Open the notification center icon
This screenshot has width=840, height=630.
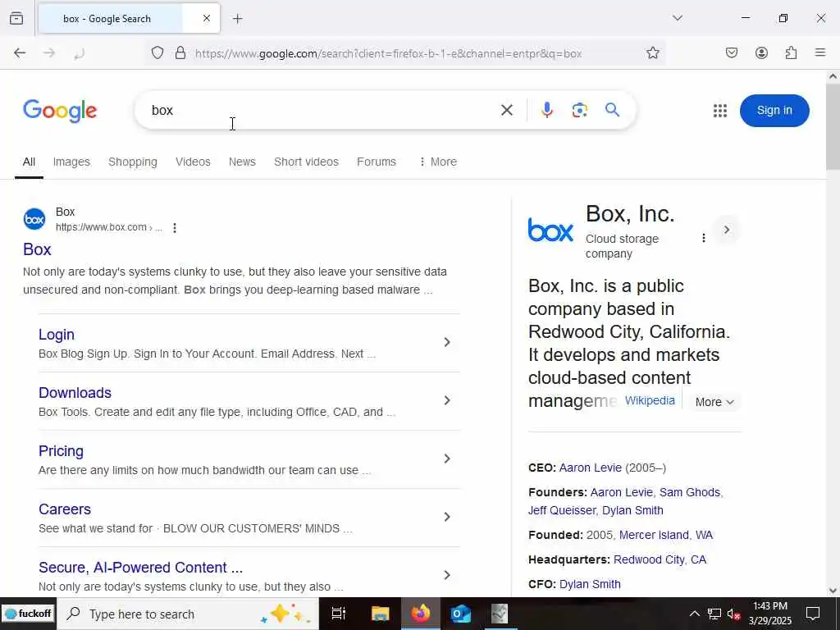click(x=813, y=614)
